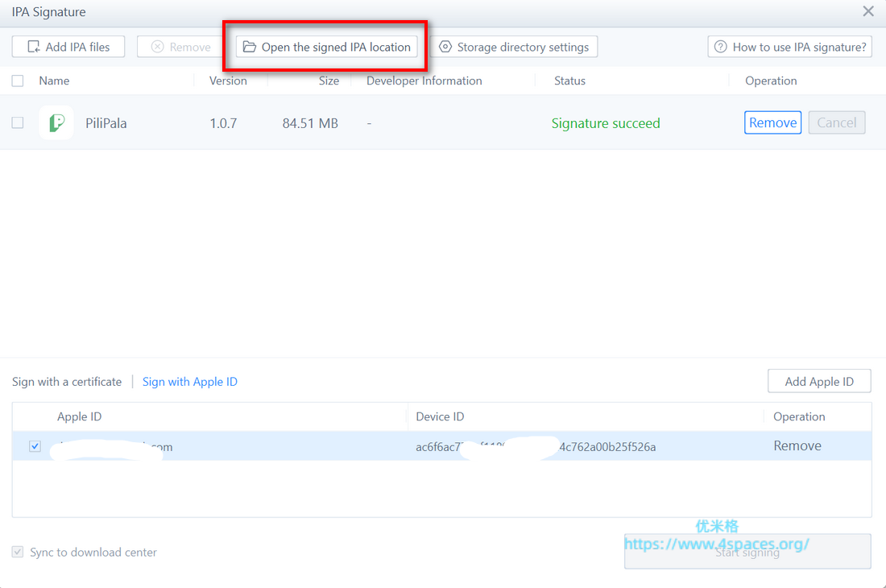886x588 pixels.
Task: Toggle the select-all checkbox in header
Action: pyautogui.click(x=18, y=81)
